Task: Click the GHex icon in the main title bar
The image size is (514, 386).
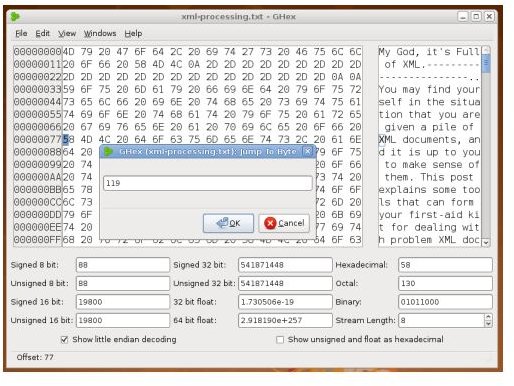Action: (15, 16)
